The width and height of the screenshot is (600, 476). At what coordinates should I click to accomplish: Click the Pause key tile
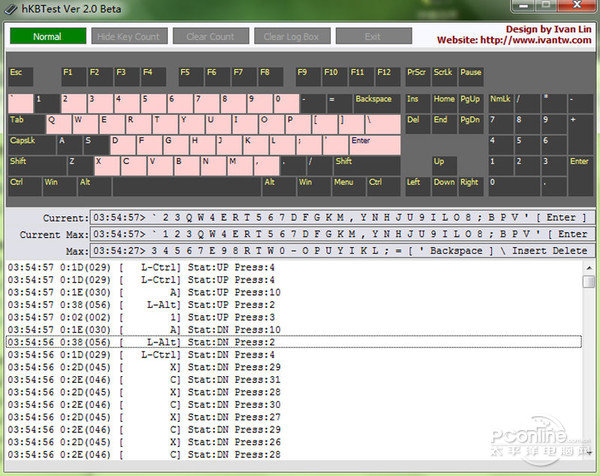coord(471,77)
